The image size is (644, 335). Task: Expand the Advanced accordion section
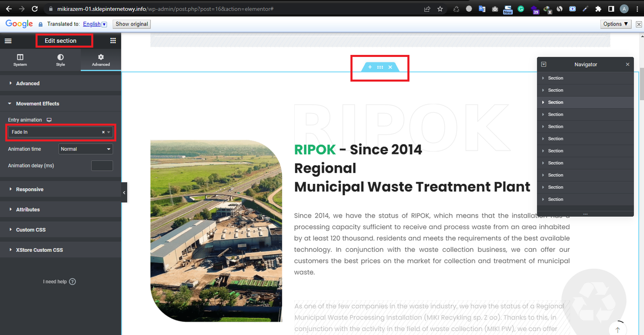pos(60,84)
